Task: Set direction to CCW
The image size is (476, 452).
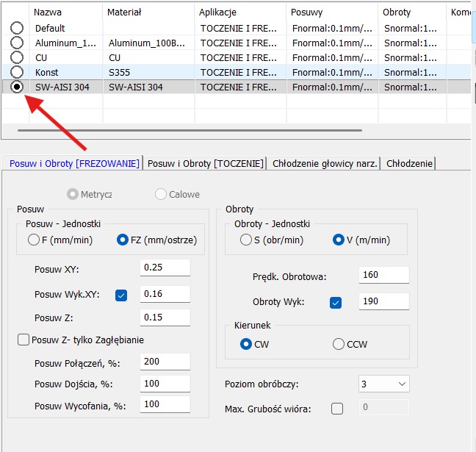Action: click(x=339, y=344)
